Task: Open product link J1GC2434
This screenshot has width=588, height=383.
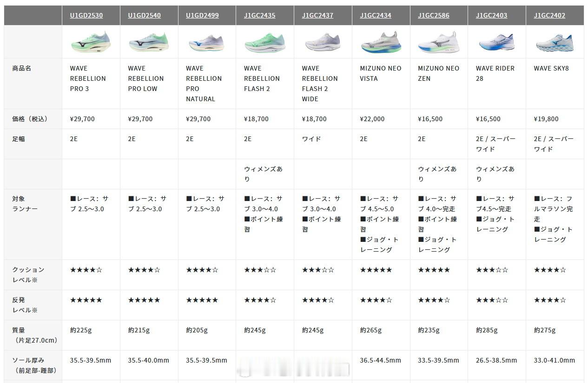Action: pyautogui.click(x=376, y=15)
